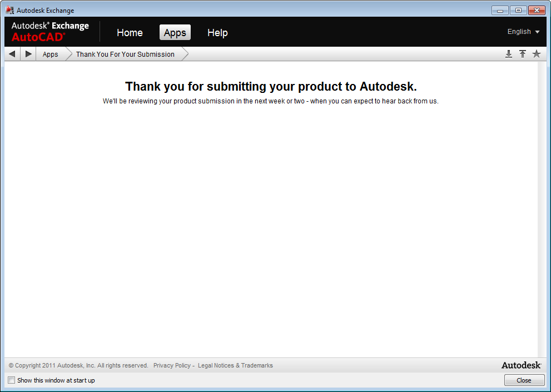Click the vertical scrollbar on the right
Image resolution: width=551 pixels, height=392 pixels.
pyautogui.click(x=542, y=209)
